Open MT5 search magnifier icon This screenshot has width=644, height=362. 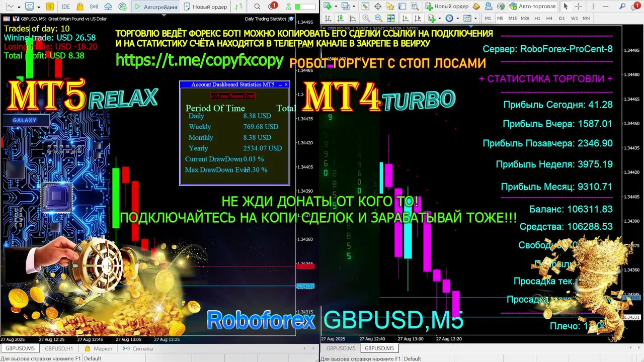257,7
